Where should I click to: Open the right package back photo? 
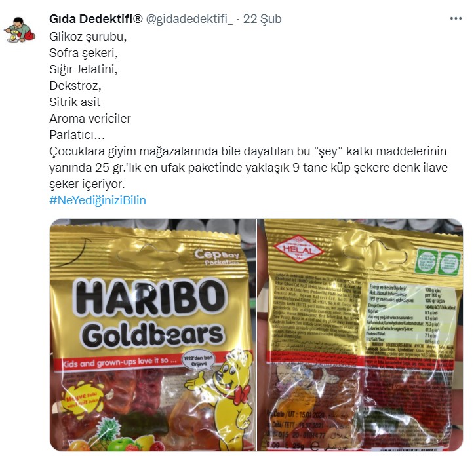[x=360, y=335]
